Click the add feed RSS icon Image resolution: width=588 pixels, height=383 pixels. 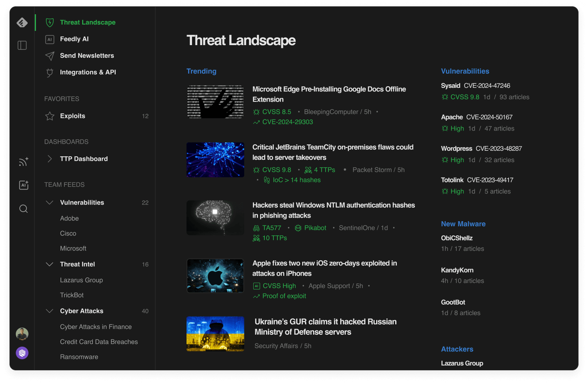pyautogui.click(x=23, y=162)
